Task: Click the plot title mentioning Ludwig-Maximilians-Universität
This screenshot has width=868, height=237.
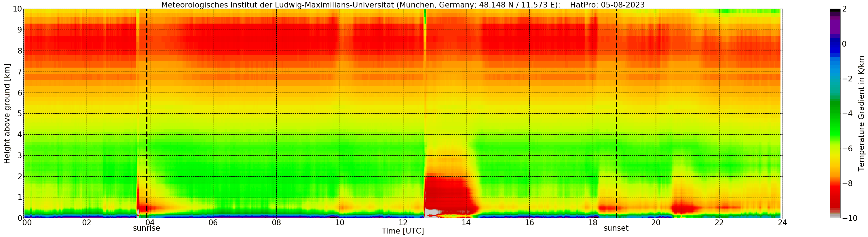Action: (x=403, y=5)
